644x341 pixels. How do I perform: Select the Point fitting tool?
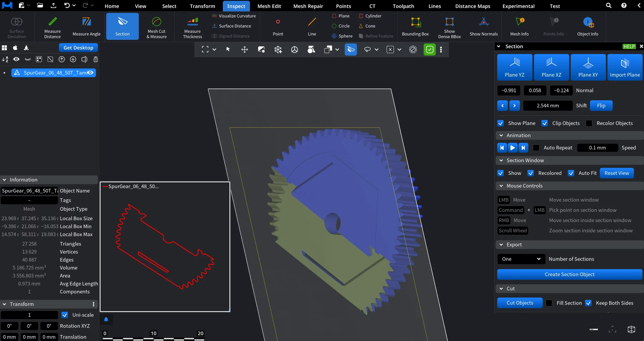pyautogui.click(x=278, y=26)
